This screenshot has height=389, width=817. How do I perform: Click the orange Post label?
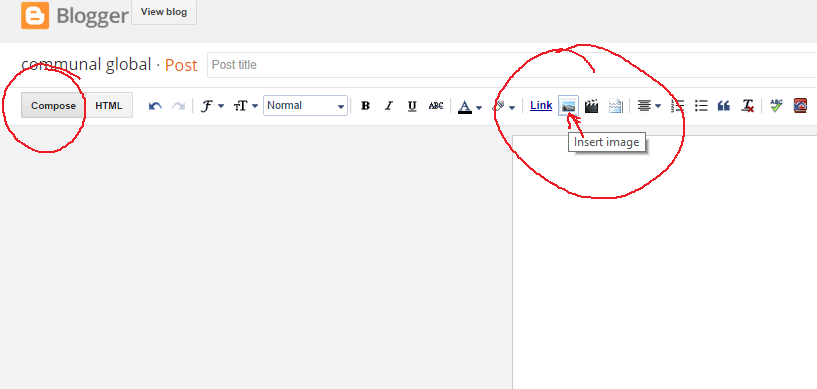[x=181, y=65]
